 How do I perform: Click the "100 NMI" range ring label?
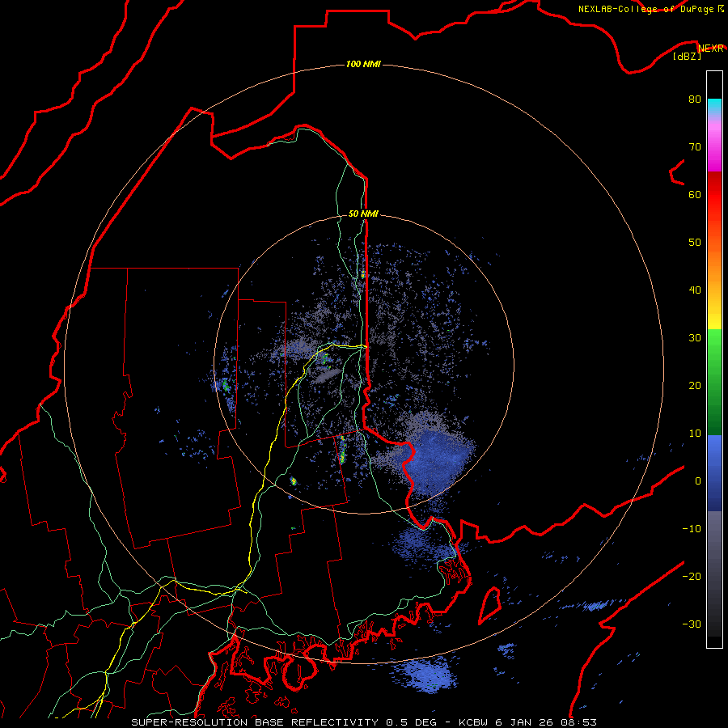[x=363, y=64]
